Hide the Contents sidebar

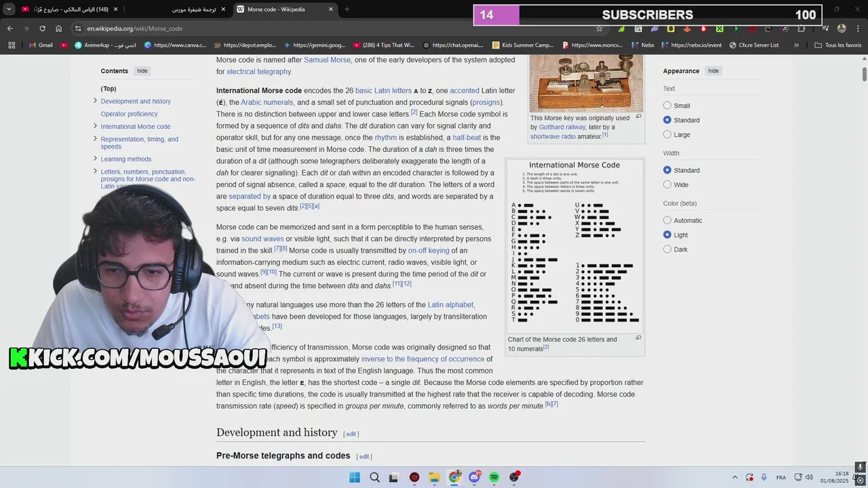tap(142, 70)
